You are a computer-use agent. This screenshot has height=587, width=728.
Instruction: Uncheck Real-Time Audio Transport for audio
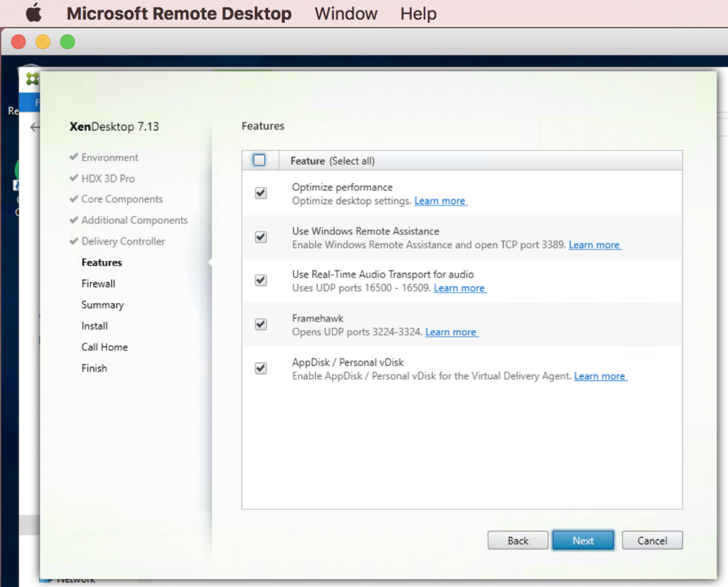[261, 280]
